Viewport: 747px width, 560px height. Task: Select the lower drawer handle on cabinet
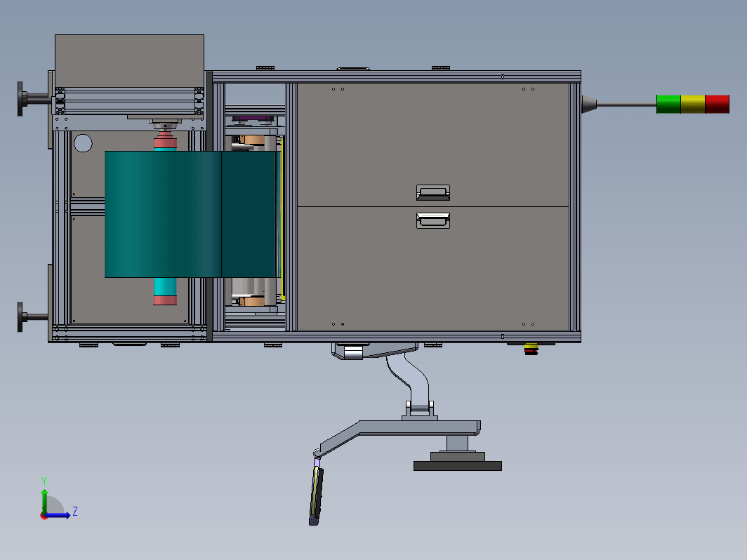pyautogui.click(x=433, y=220)
